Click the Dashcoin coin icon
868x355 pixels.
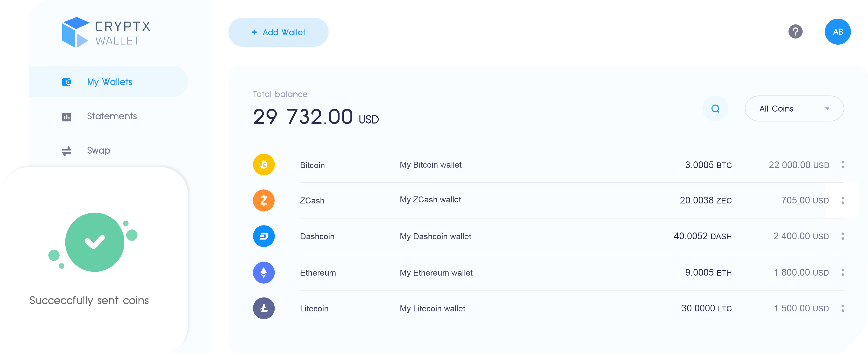point(264,236)
